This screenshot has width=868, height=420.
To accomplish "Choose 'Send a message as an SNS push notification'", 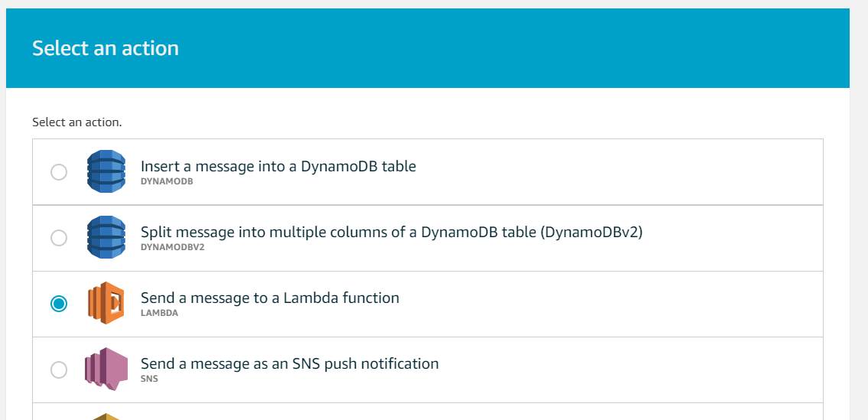I will pyautogui.click(x=290, y=363).
